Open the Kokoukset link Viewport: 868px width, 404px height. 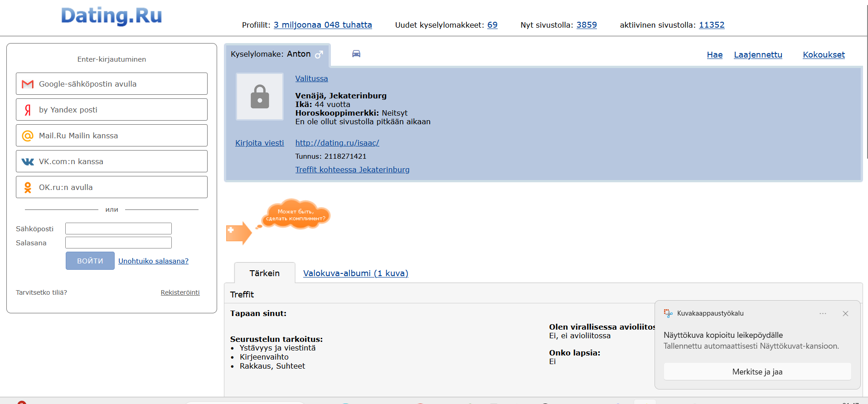pyautogui.click(x=824, y=55)
